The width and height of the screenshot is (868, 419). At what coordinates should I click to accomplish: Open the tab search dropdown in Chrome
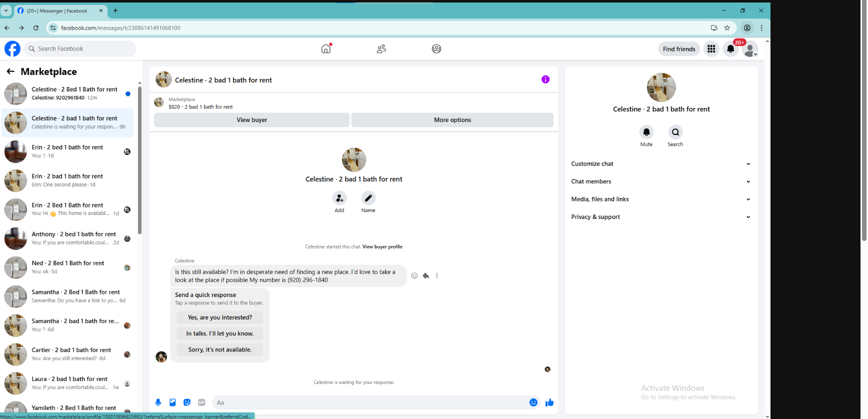pyautogui.click(x=6, y=10)
